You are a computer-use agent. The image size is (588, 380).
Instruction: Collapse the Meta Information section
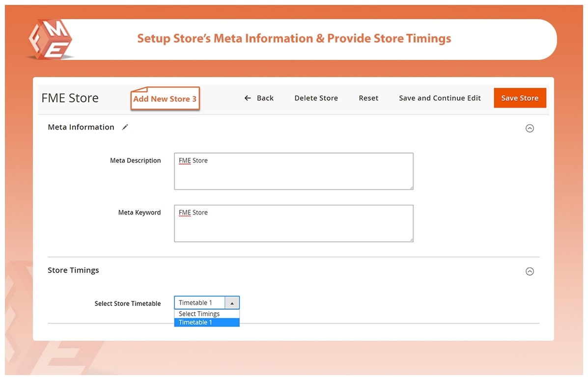pyautogui.click(x=530, y=128)
